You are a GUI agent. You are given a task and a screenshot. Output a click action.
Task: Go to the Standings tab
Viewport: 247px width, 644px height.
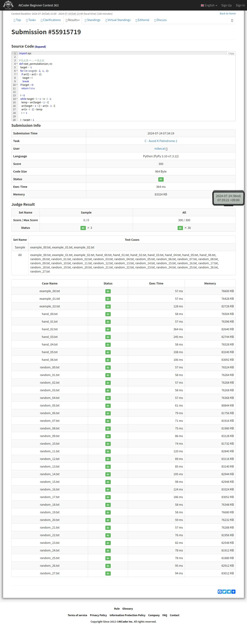point(93,20)
